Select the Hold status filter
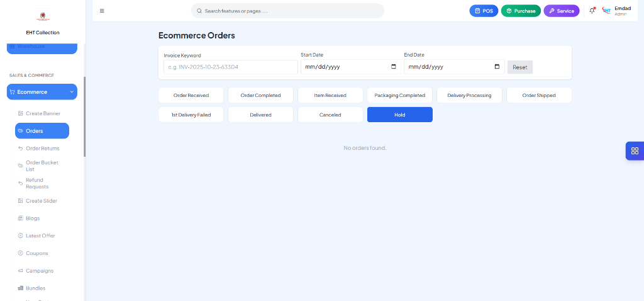Image resolution: width=644 pixels, height=301 pixels. 399,115
